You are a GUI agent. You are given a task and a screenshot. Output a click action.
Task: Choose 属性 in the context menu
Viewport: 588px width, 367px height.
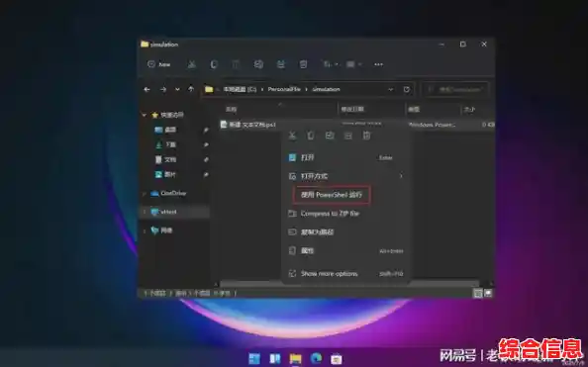tap(345, 251)
